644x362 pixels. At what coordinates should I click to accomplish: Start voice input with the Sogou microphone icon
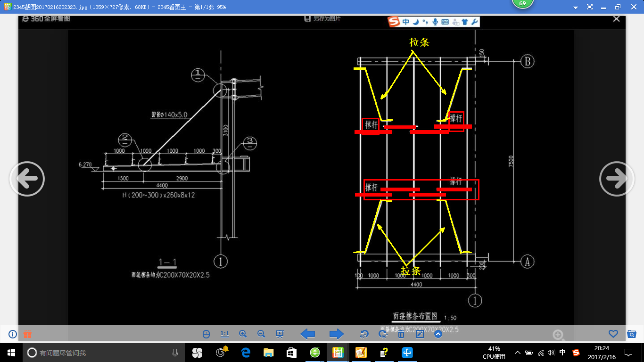(x=435, y=22)
